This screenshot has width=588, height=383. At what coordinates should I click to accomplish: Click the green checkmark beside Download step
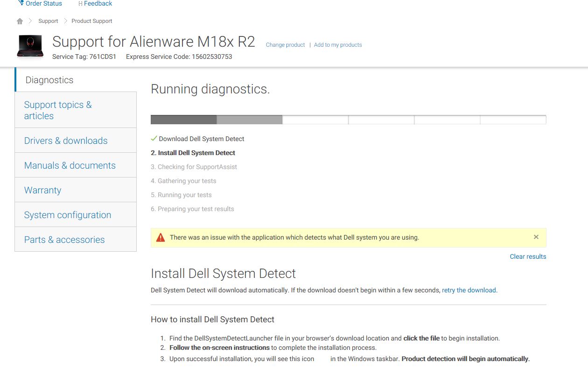(x=154, y=139)
